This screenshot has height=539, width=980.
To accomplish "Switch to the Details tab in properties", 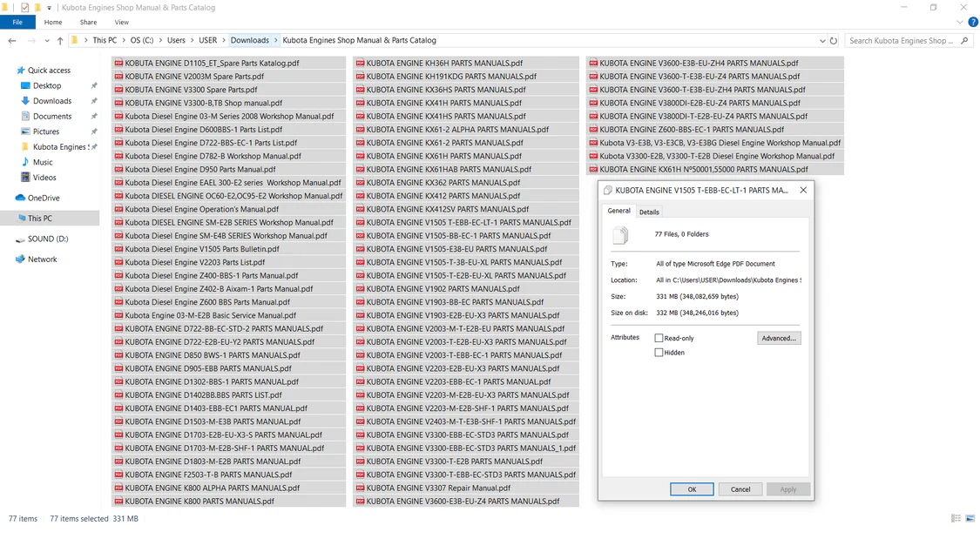I will pos(649,212).
